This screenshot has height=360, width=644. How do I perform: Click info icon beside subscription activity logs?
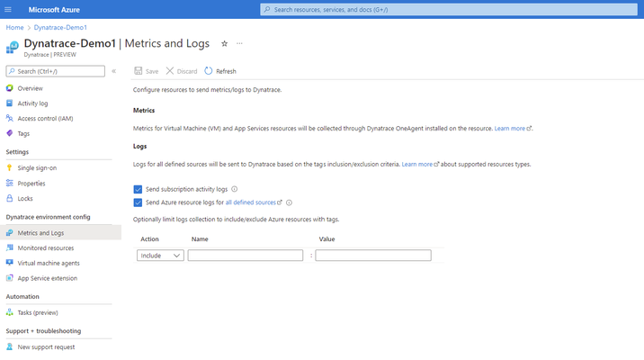pos(235,189)
